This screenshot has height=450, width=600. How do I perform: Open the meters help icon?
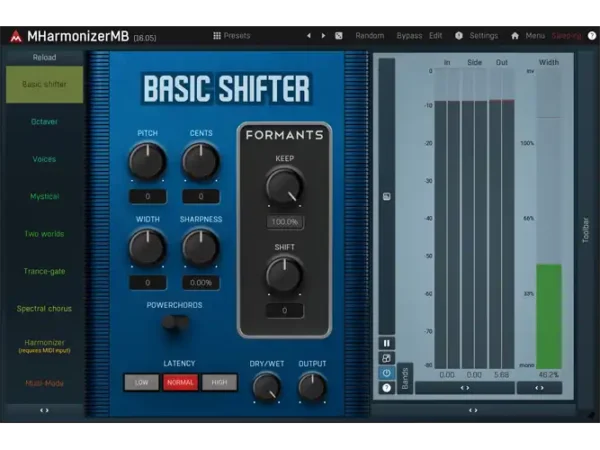386,388
